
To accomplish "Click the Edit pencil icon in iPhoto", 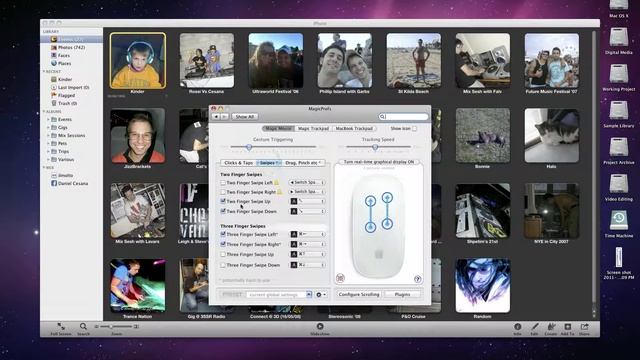I will (x=535, y=327).
